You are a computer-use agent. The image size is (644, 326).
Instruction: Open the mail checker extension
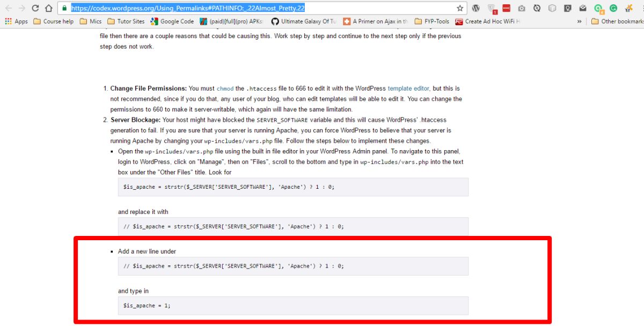(583, 8)
